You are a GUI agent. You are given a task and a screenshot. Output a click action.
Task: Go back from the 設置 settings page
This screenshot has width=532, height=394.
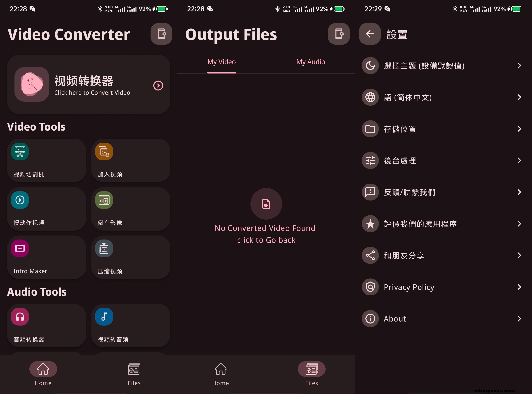coord(370,34)
